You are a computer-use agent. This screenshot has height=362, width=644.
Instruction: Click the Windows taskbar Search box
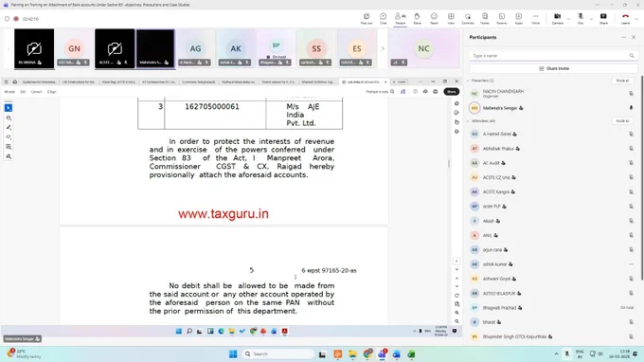277,353
